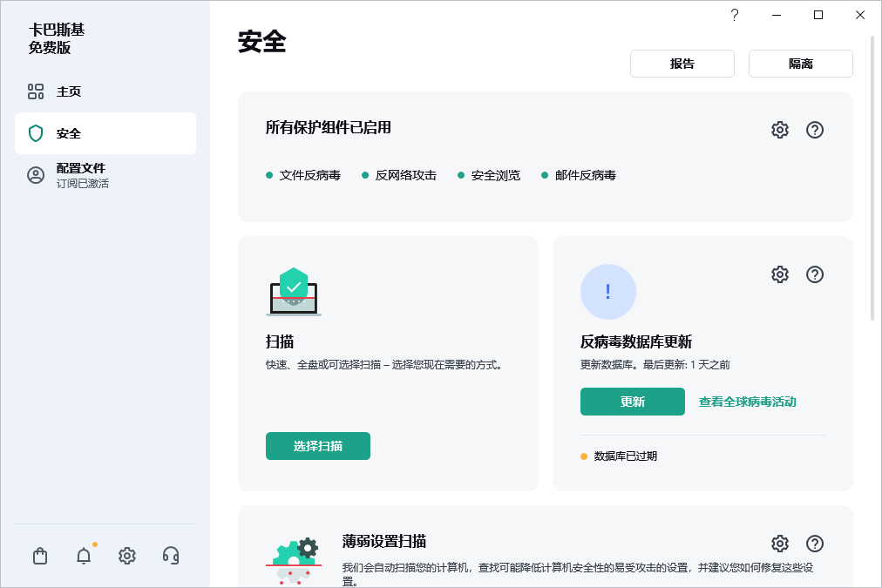Click 选择扫描 to choose a scan
882x588 pixels.
click(x=318, y=445)
